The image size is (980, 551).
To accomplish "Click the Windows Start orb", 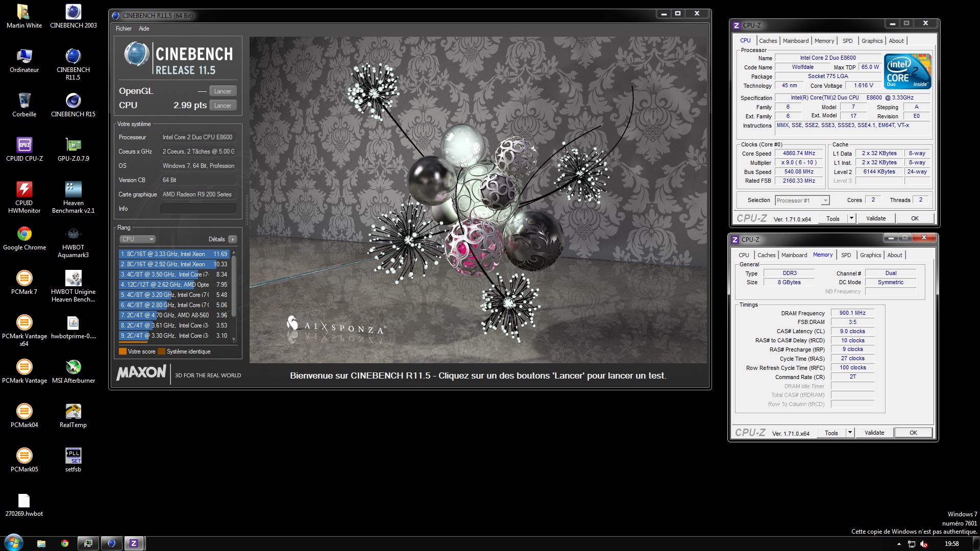I will click(x=14, y=543).
